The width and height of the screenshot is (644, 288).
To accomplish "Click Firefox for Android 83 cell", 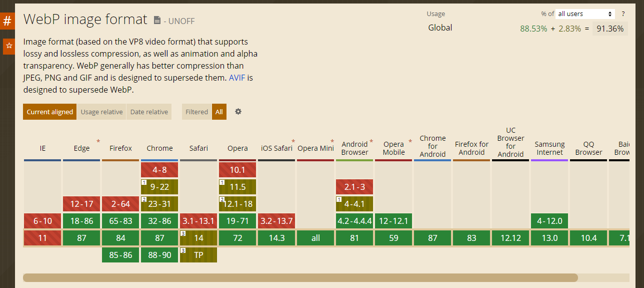I will coord(471,238).
